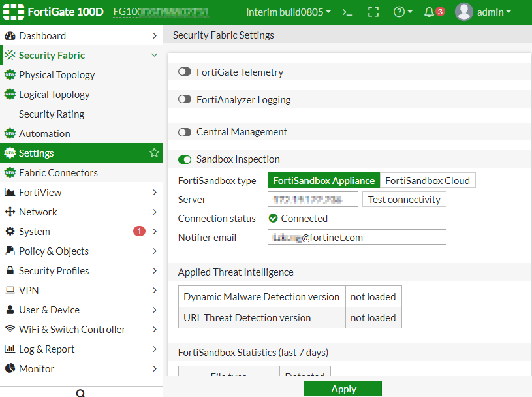
Task: Disable Sandbox Inspection toggle
Action: pyautogui.click(x=185, y=159)
